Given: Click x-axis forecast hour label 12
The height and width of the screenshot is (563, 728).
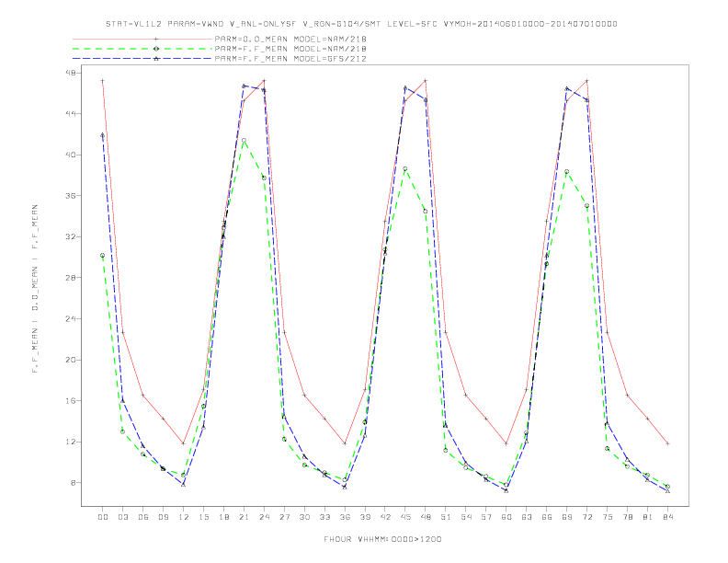Looking at the screenshot, I should click(x=184, y=517).
